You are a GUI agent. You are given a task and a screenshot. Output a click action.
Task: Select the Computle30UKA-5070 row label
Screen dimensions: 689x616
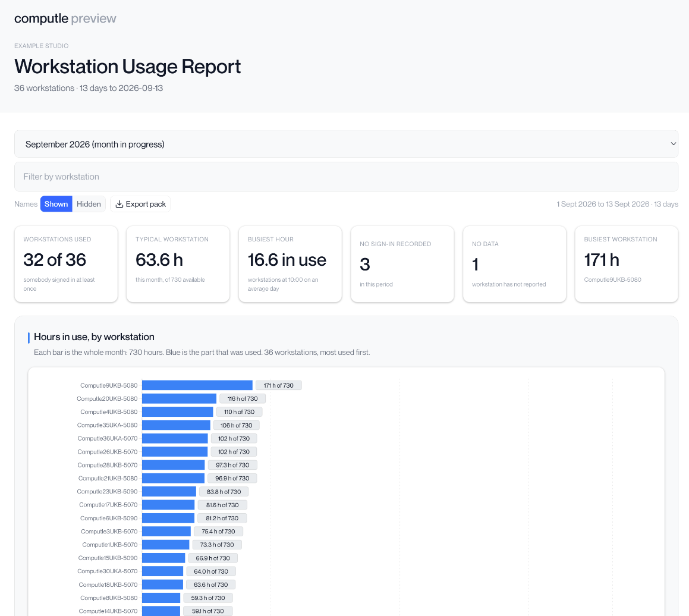107,571
